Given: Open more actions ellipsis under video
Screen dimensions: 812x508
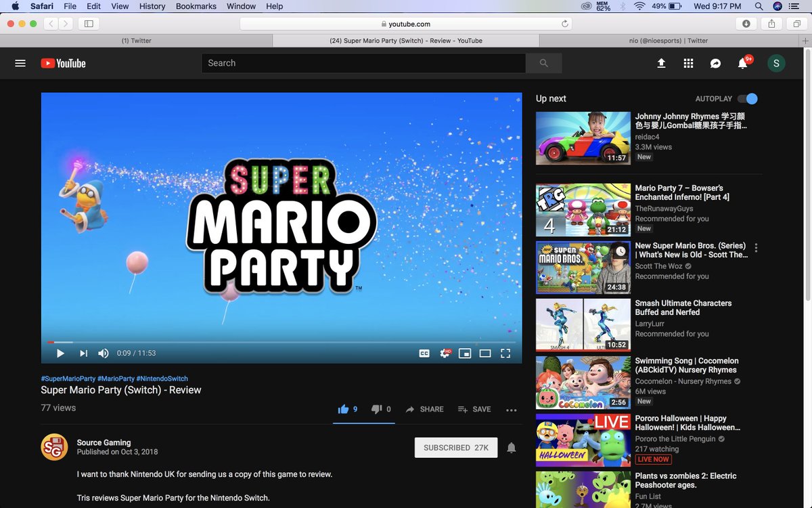Looking at the screenshot, I should 511,410.
